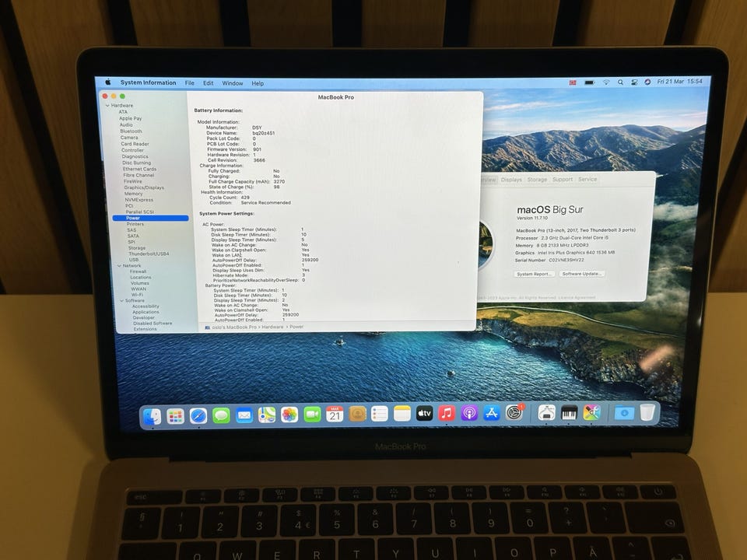The height and width of the screenshot is (560, 747).
Task: Open the Contacts dock icon
Action: pyautogui.click(x=357, y=415)
